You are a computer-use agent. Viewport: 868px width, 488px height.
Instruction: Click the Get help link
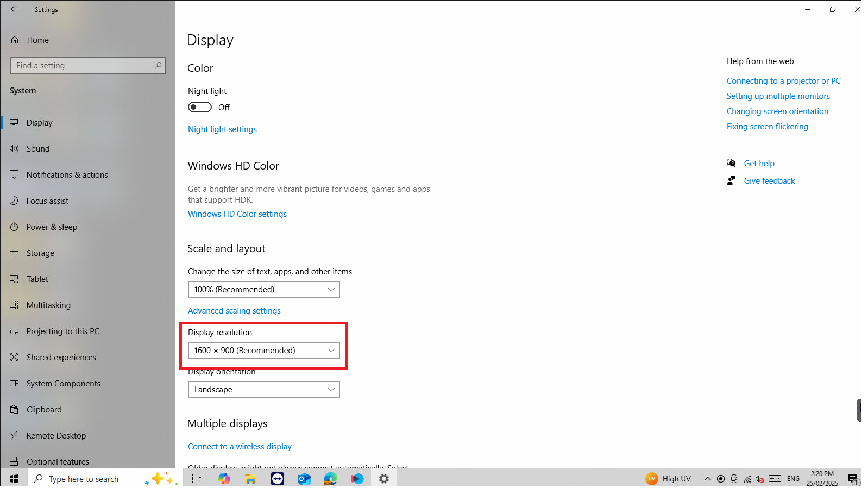click(x=759, y=164)
